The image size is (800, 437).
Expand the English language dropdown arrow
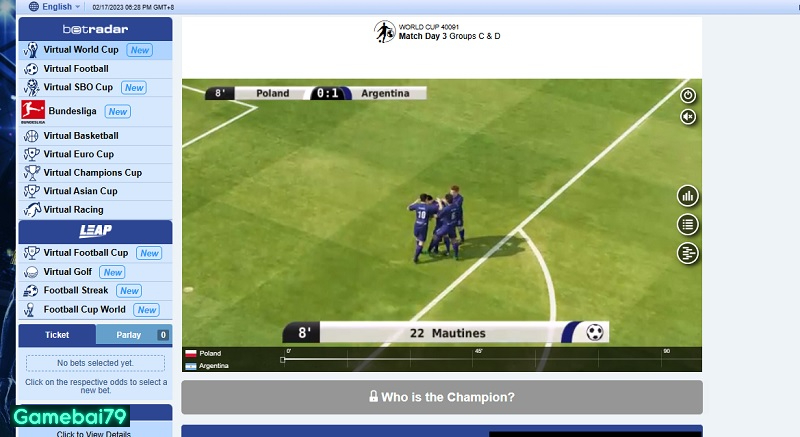coord(78,7)
